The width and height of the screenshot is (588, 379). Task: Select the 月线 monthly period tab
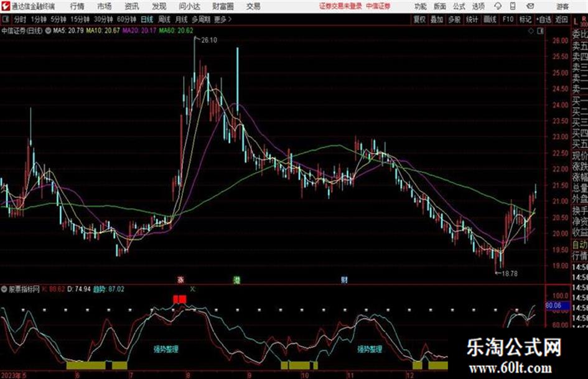click(182, 19)
